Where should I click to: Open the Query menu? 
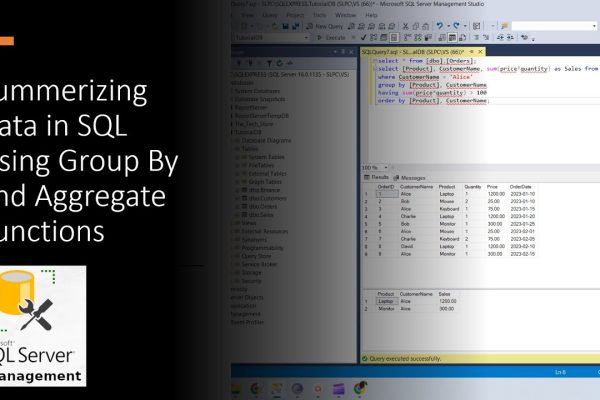tap(269, 16)
